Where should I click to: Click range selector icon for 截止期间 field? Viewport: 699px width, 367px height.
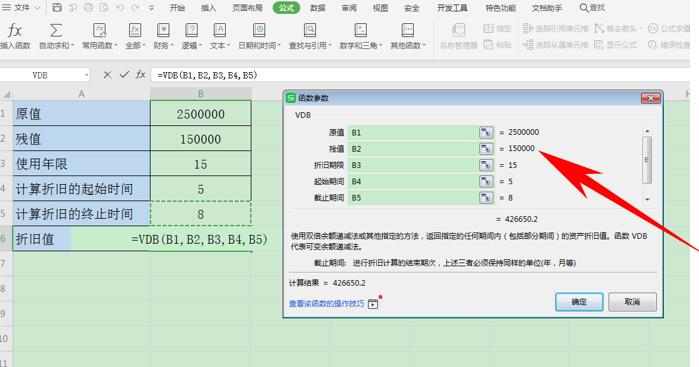(486, 198)
